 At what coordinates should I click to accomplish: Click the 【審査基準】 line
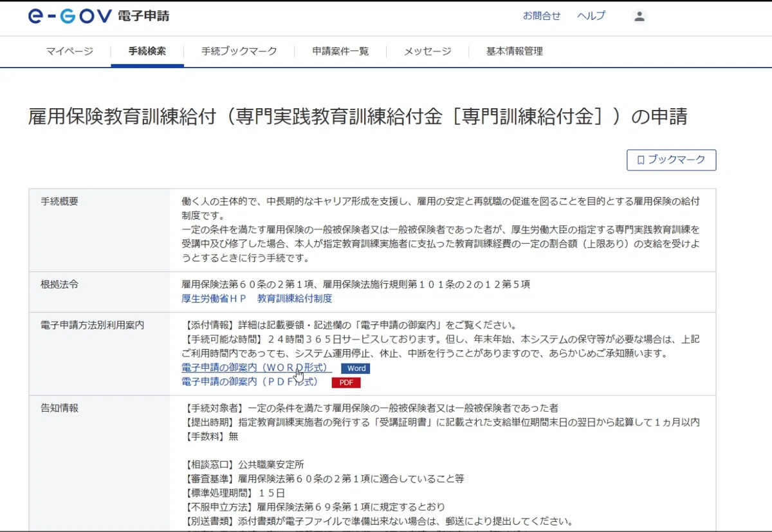pyautogui.click(x=323, y=479)
